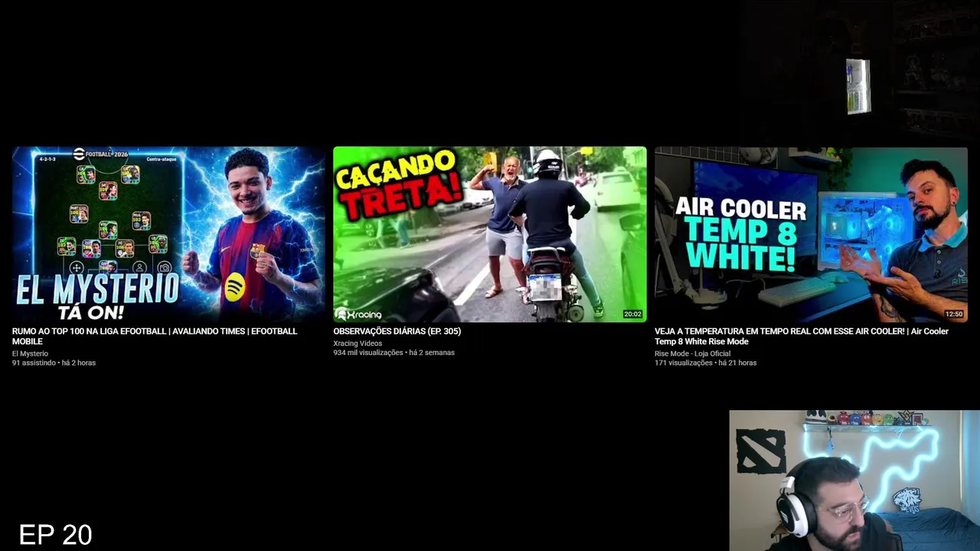Open title 'VEJA A TEMPERATURA EM TEMPO REAL'
Viewport: 980px width, 551px height.
(x=802, y=336)
